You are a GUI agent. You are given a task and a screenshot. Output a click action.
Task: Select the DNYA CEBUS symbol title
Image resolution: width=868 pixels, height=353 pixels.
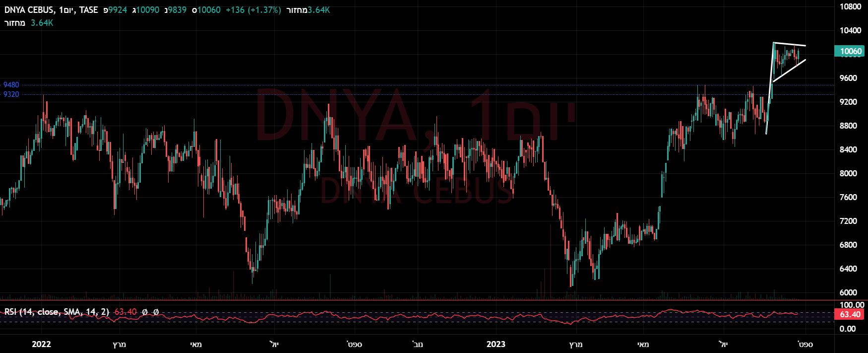(29, 10)
